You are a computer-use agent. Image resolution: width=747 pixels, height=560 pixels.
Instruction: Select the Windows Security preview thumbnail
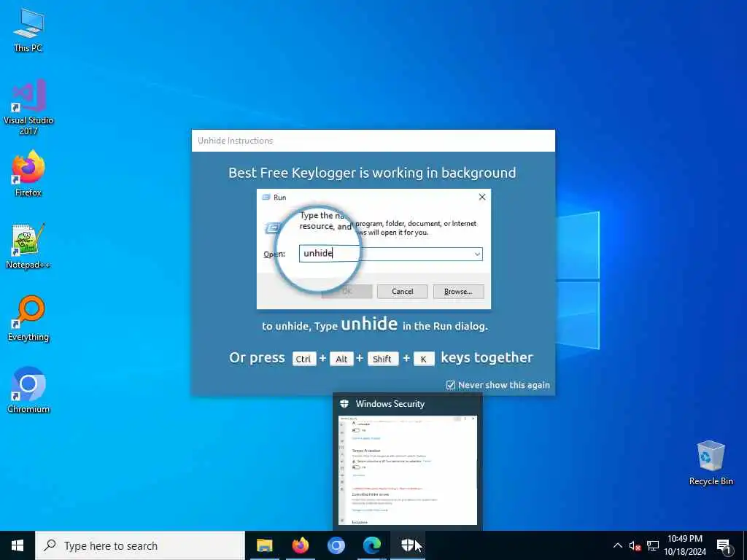click(407, 470)
